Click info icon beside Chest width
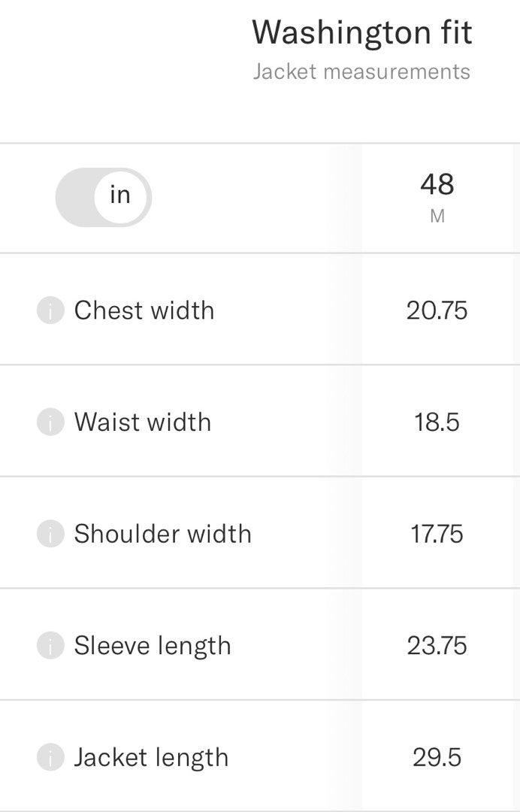Image resolution: width=520 pixels, height=812 pixels. [50, 311]
